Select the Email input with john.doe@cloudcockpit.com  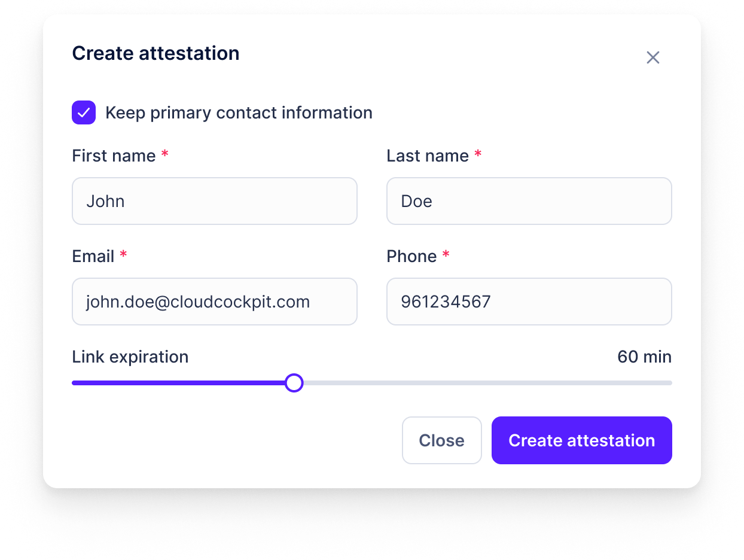point(214,302)
